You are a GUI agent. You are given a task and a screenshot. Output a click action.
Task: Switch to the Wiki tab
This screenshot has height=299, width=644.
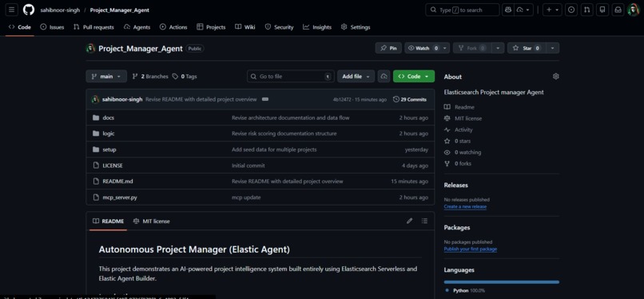pos(245,27)
